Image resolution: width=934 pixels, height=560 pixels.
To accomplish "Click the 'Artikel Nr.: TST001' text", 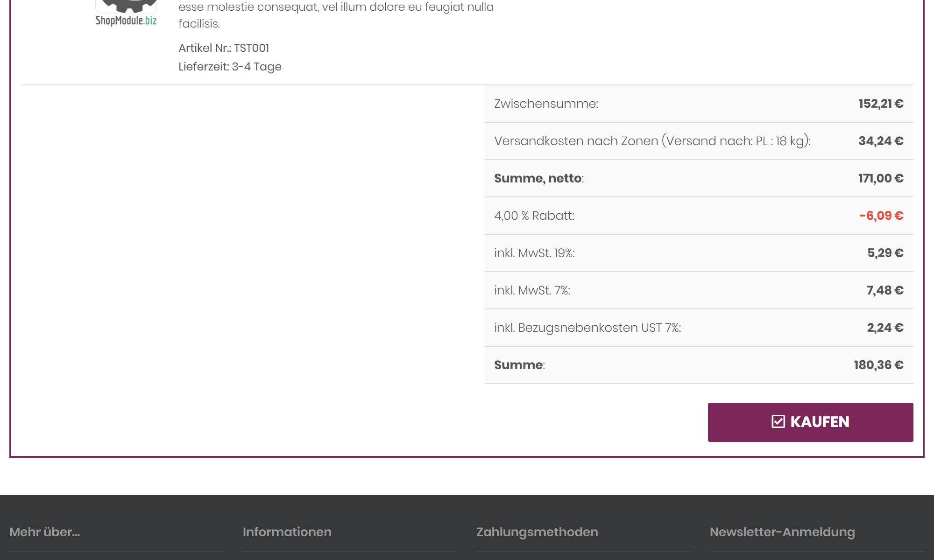I will (x=224, y=48).
